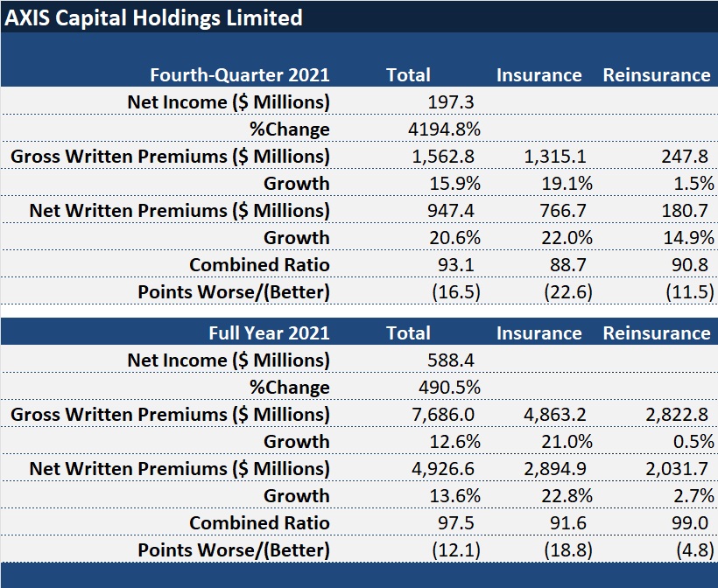718x588 pixels.
Task: Click the AXIS Capital Holdings Limited title
Action: coord(154,17)
